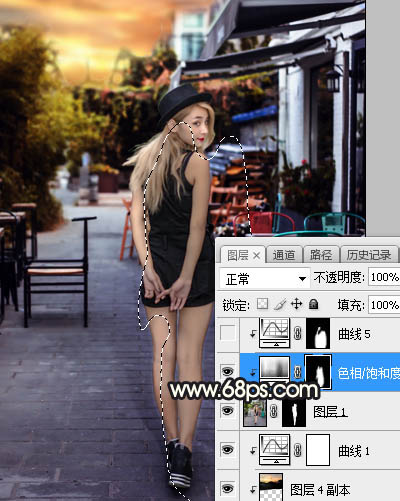400x501 pixels.
Task: Toggle visibility of 图层 1
Action: 228,410
